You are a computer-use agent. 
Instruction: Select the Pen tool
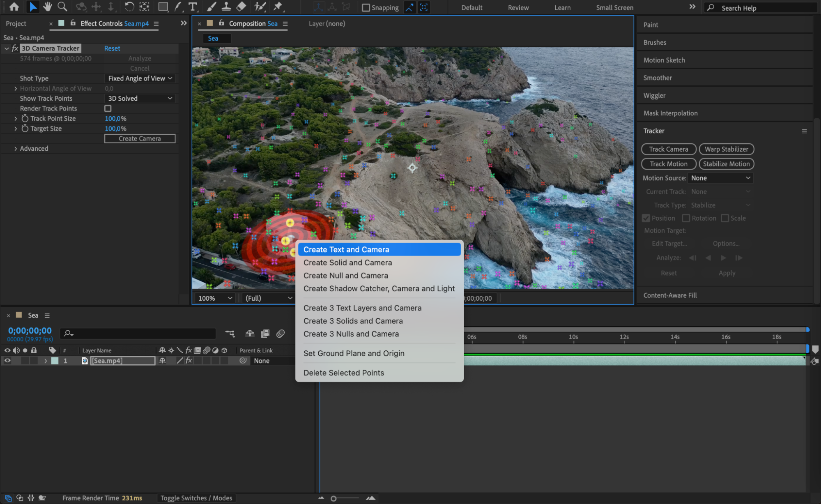coord(178,7)
